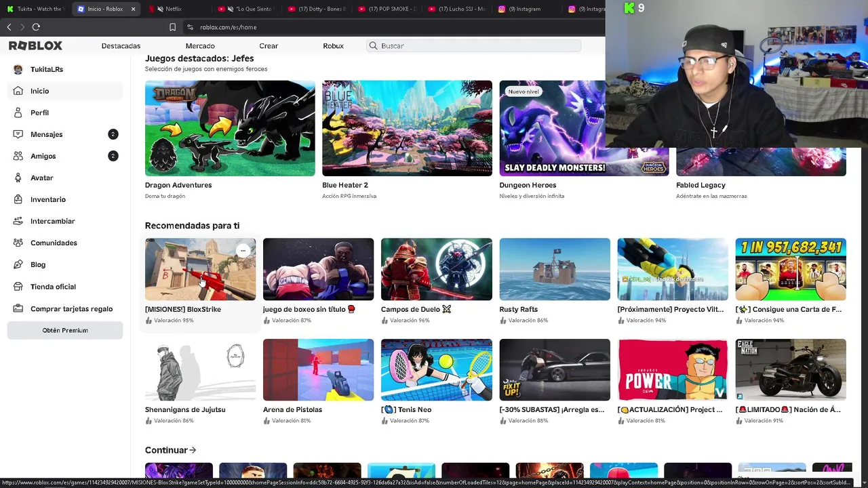Open the ¡Arregla es... car game thumbnail

pyautogui.click(x=555, y=369)
